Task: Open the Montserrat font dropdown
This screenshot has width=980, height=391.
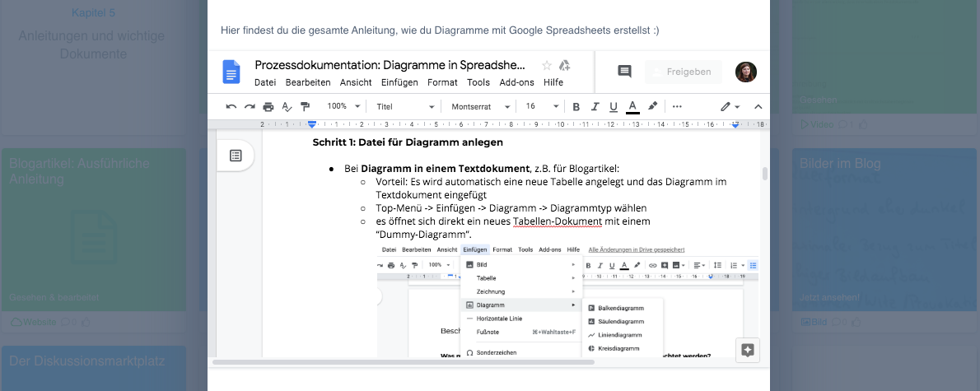Action: tap(481, 106)
